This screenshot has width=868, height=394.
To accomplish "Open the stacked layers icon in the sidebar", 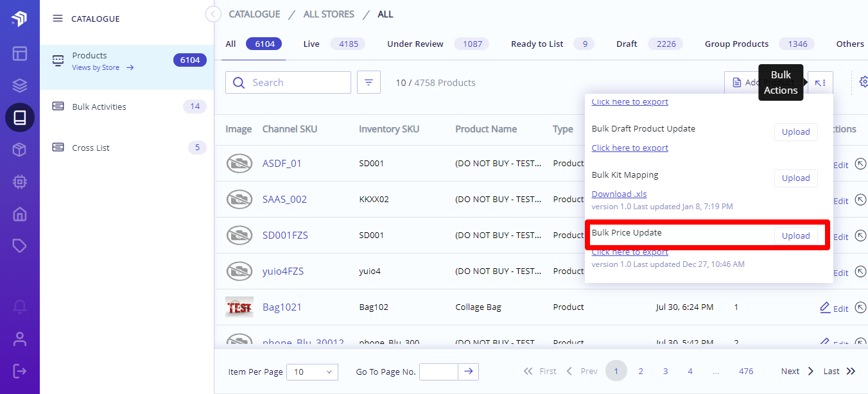I will pyautogui.click(x=20, y=85).
